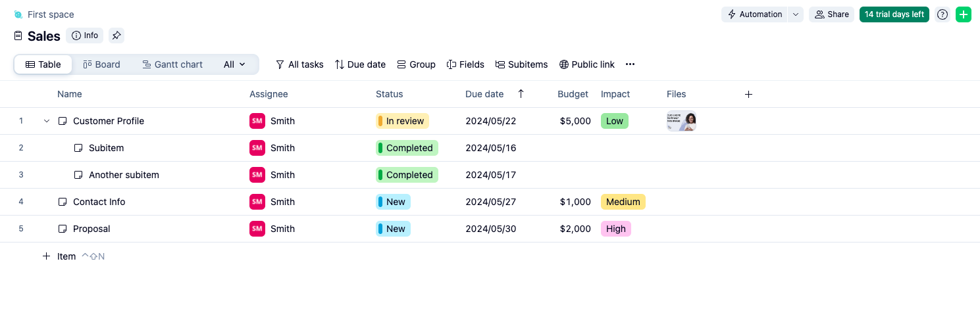Click the add column plus icon

coord(748,94)
